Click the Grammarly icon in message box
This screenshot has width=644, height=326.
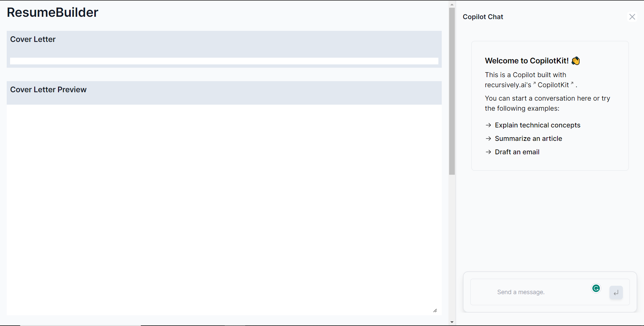596,288
